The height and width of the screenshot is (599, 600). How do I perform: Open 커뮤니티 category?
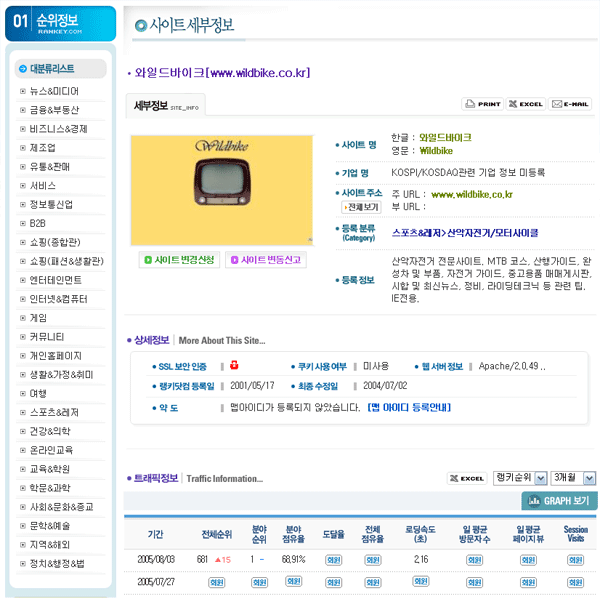click(47, 337)
